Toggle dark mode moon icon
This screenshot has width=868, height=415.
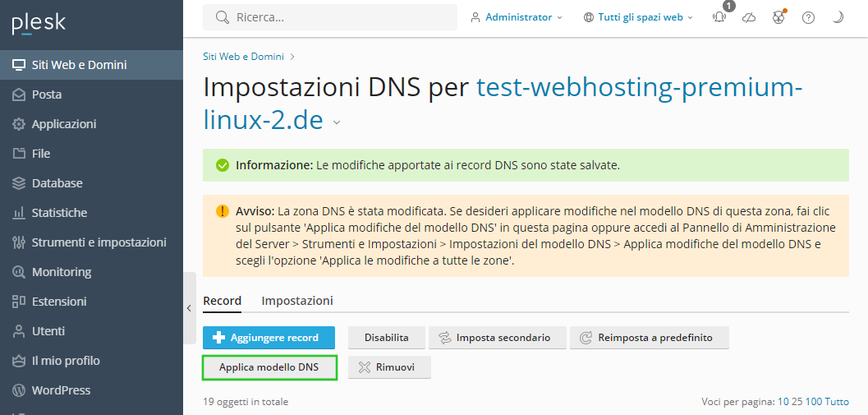point(838,18)
